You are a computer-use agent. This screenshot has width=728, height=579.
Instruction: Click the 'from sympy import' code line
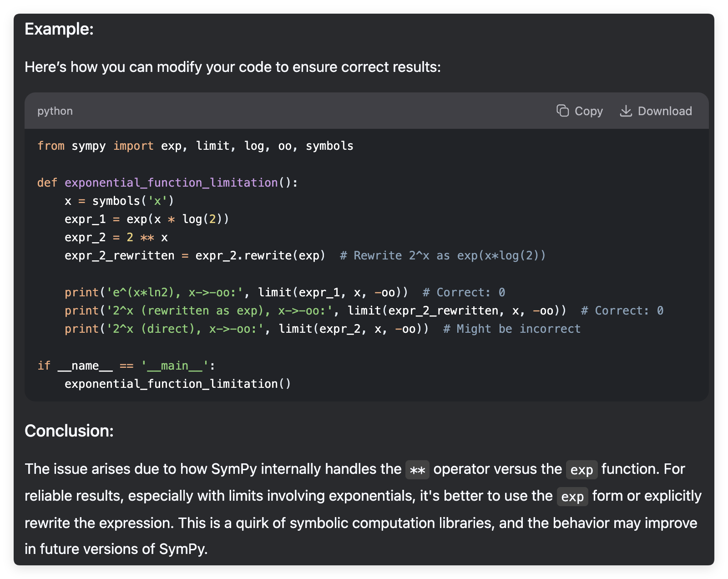[195, 146]
